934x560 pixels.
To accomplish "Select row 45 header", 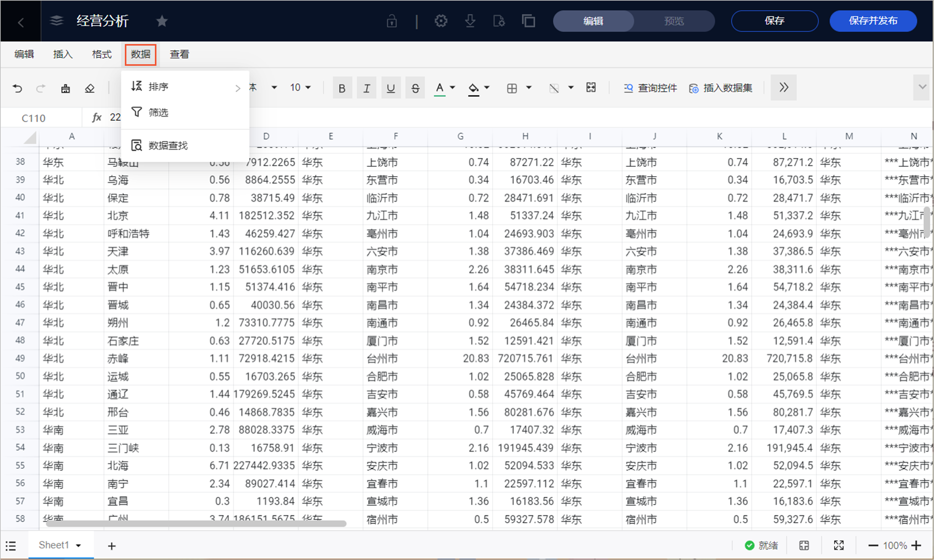I will (x=20, y=287).
